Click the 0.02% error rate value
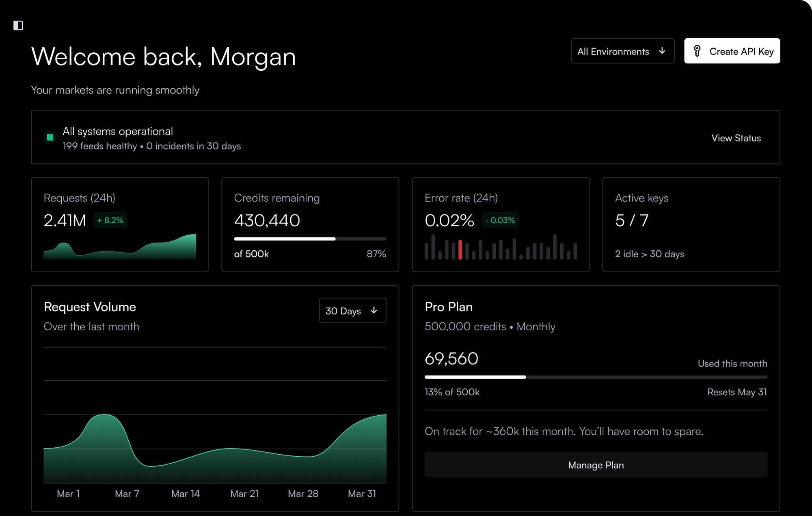This screenshot has height=516, width=812. point(449,221)
